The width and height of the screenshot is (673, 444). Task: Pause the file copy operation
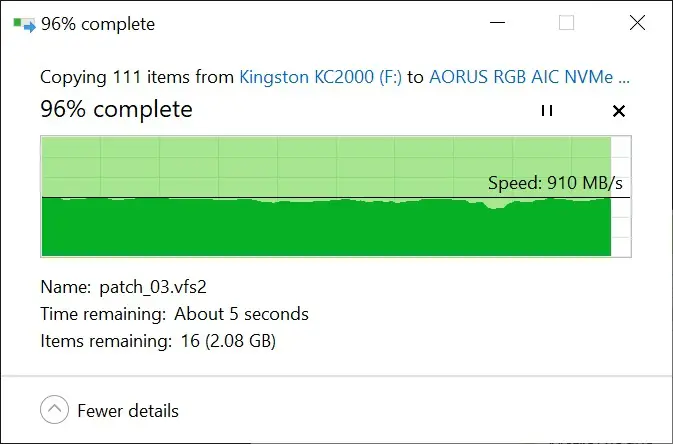pos(547,111)
